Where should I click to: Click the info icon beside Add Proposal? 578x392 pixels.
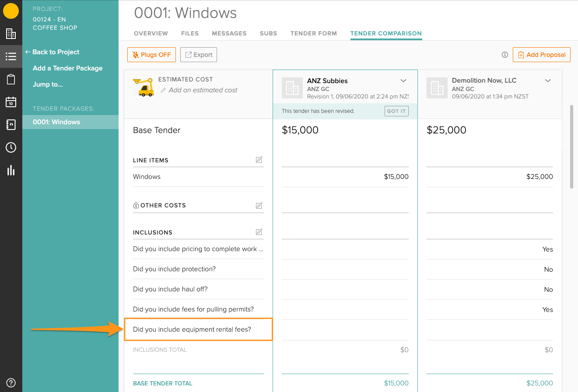point(505,55)
